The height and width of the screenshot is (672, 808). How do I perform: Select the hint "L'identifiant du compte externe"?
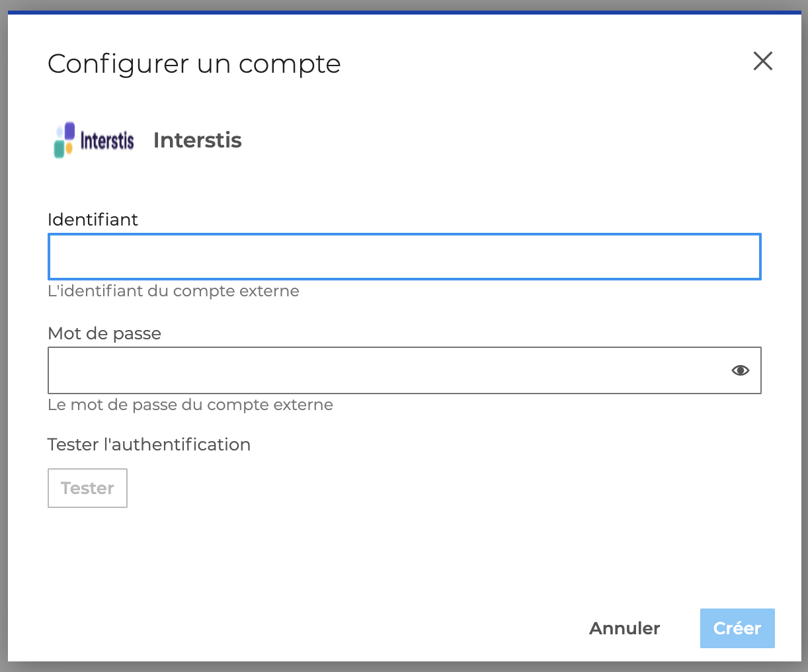[173, 291]
